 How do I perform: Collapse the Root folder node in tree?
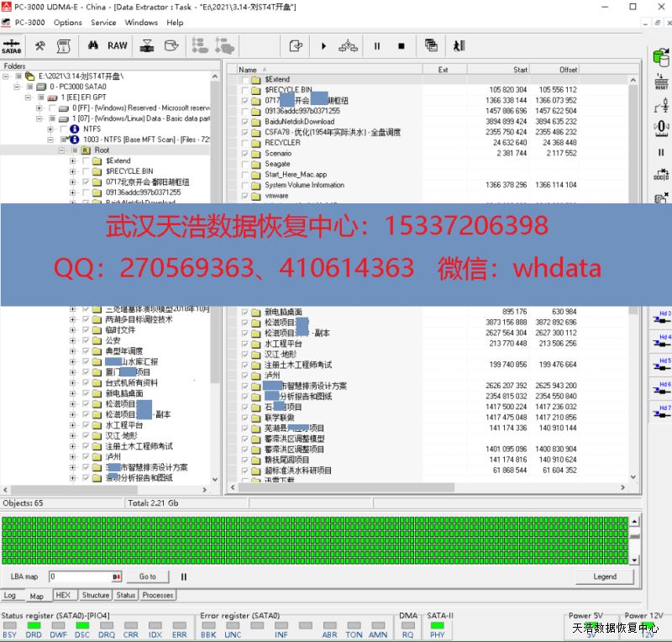[62, 150]
